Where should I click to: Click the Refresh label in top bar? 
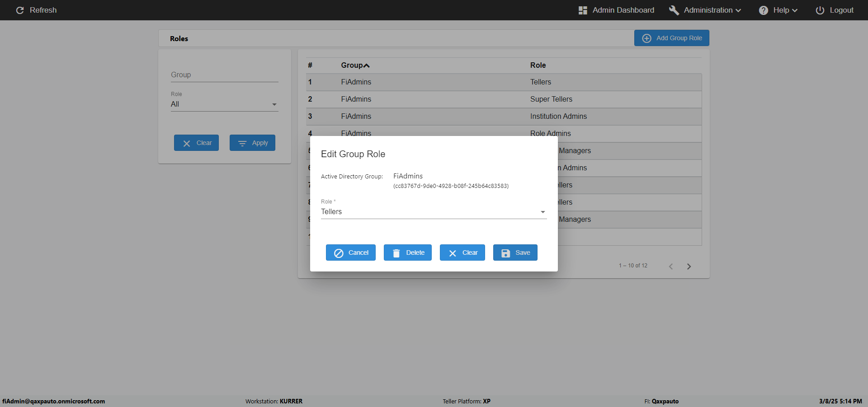43,10
